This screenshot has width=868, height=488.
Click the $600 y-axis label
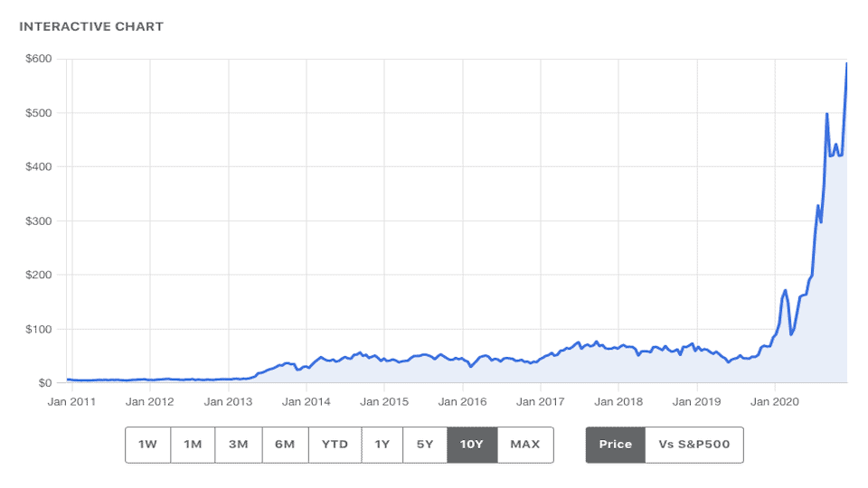click(35, 59)
